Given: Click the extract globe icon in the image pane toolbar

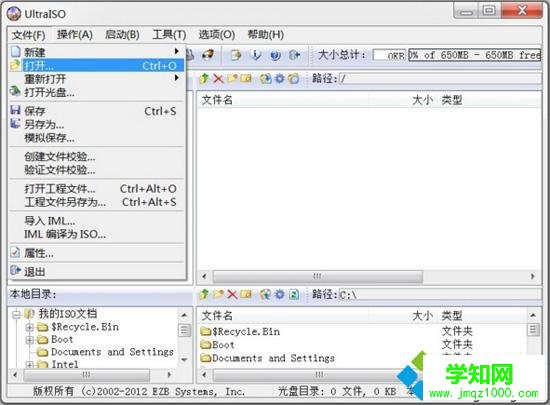Looking at the screenshot, I should pyautogui.click(x=266, y=78).
